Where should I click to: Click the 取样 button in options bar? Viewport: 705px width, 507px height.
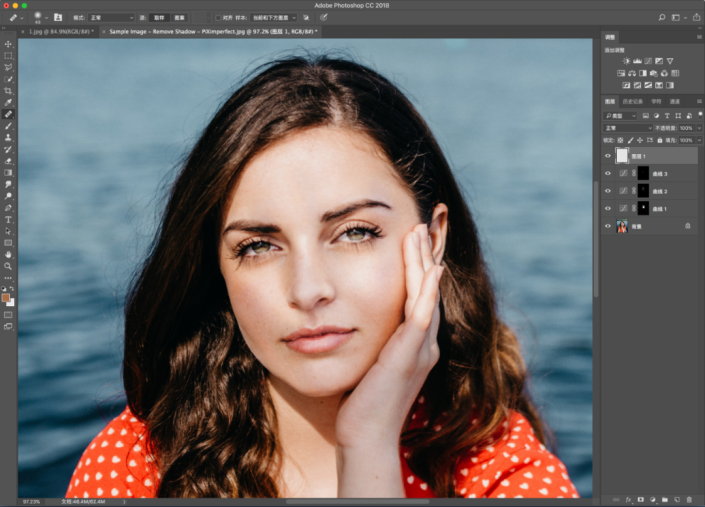pyautogui.click(x=159, y=17)
